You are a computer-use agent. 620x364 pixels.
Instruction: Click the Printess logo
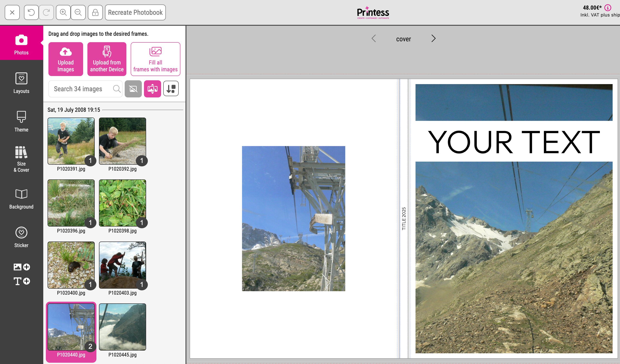coord(373,13)
